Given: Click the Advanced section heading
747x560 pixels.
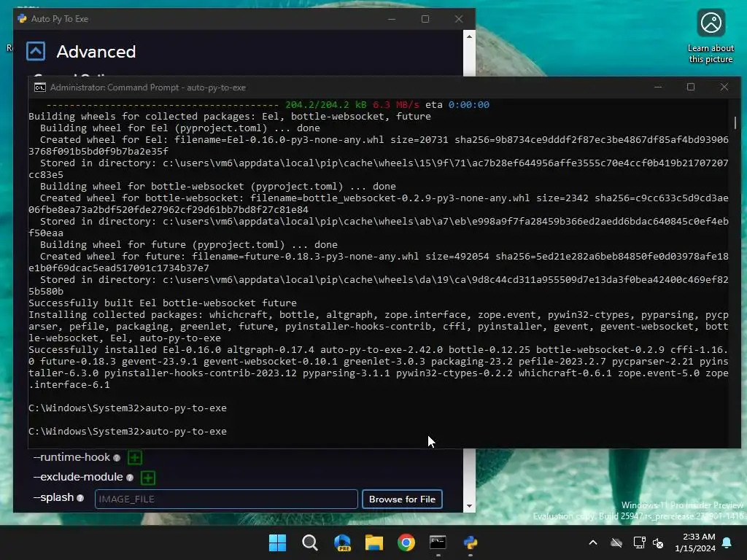Looking at the screenshot, I should pyautogui.click(x=96, y=52).
